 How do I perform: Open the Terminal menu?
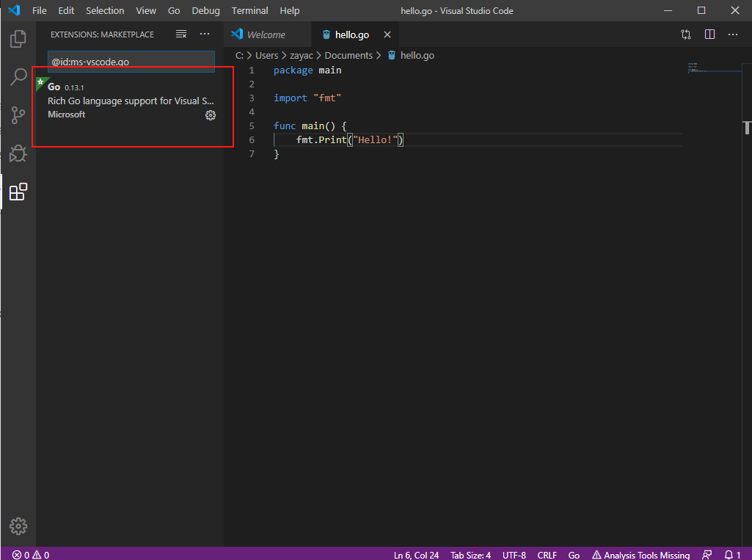(250, 10)
